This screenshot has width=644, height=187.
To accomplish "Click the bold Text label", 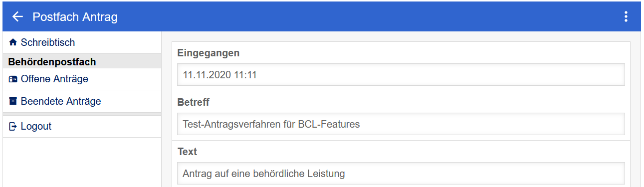I will 187,151.
